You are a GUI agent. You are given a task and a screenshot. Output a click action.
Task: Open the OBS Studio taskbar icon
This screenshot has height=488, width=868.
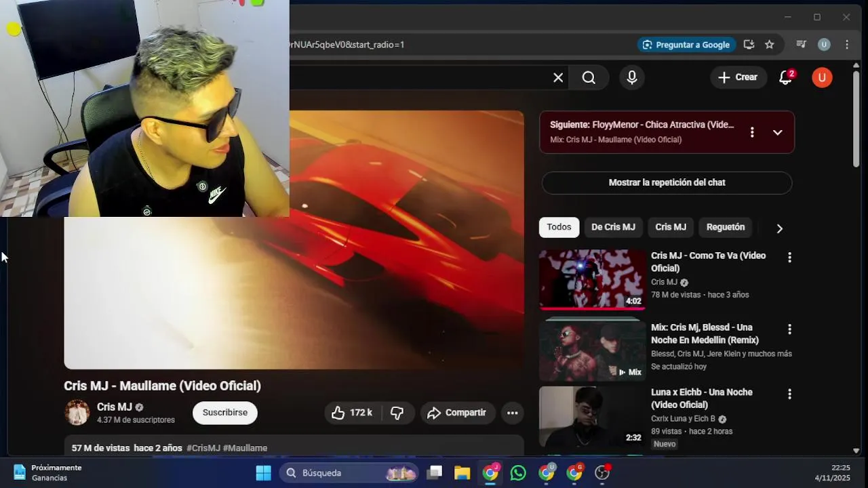tap(602, 472)
